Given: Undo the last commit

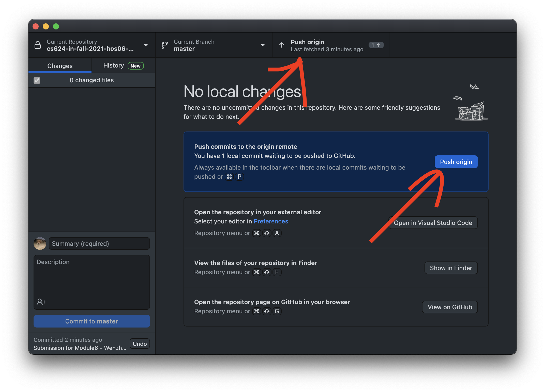Looking at the screenshot, I should [140, 344].
